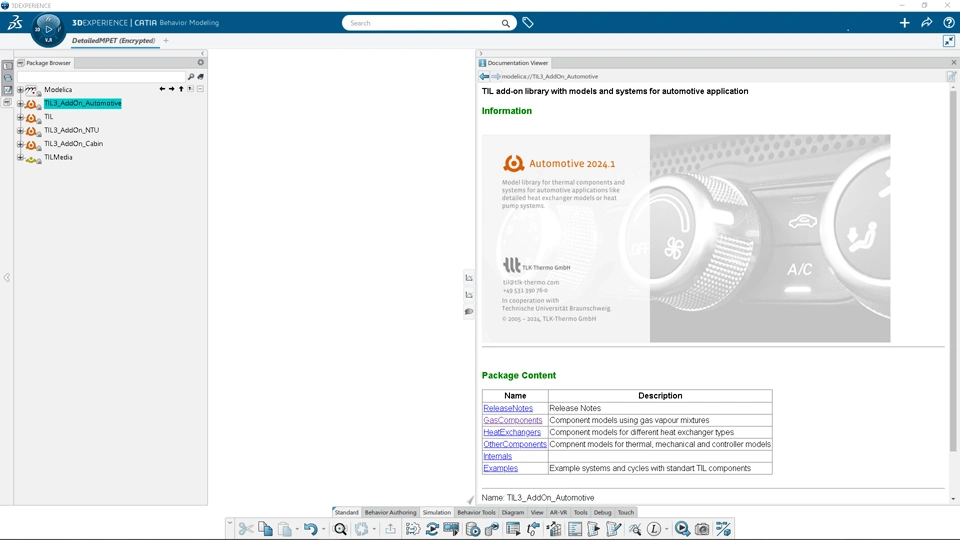Select the TIL3_AddOn_Cabin package
Screen dimensions: 960x540
click(73, 144)
